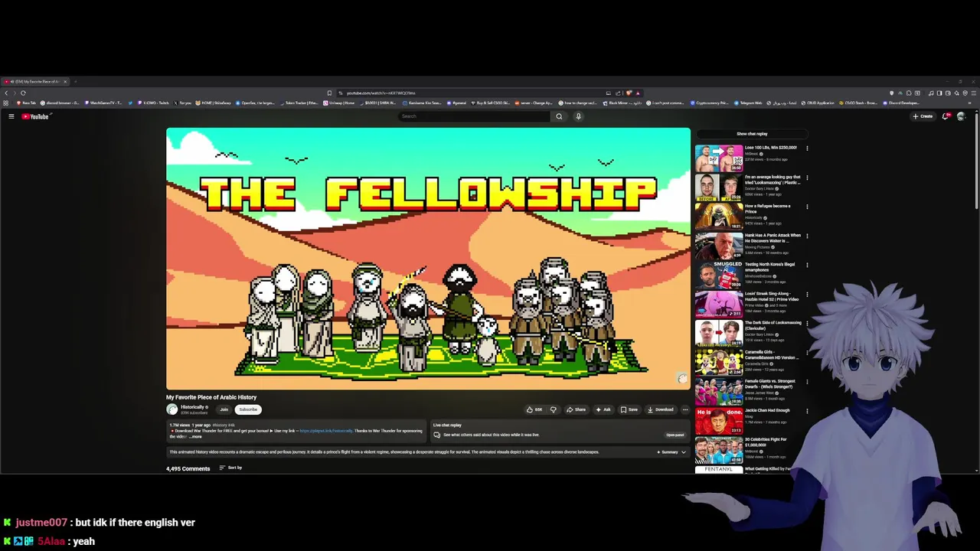
Task: Click the video title 'My Favorite Piece of Arabic History'
Action: tap(211, 397)
